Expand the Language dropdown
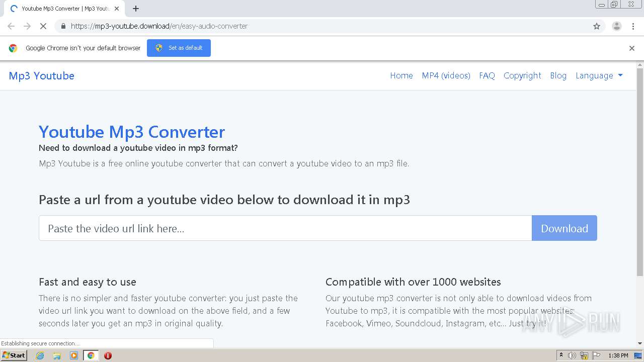This screenshot has width=644, height=362. (x=599, y=75)
